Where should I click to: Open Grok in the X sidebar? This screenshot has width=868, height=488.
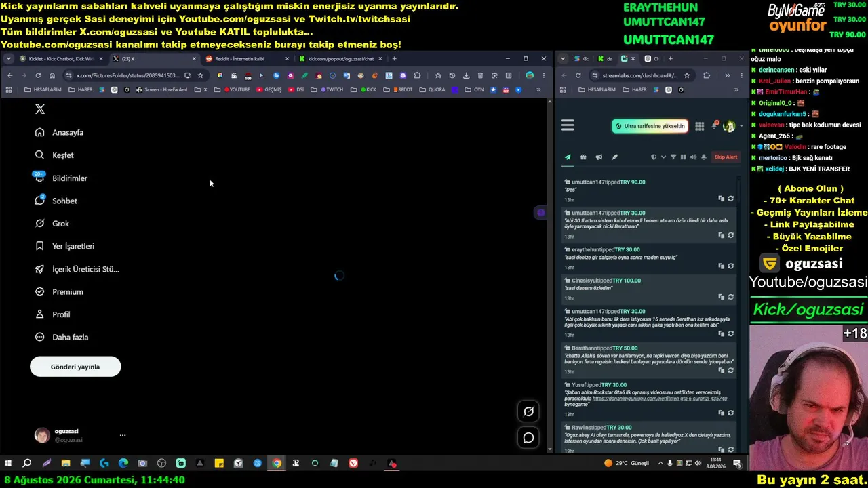pos(52,224)
